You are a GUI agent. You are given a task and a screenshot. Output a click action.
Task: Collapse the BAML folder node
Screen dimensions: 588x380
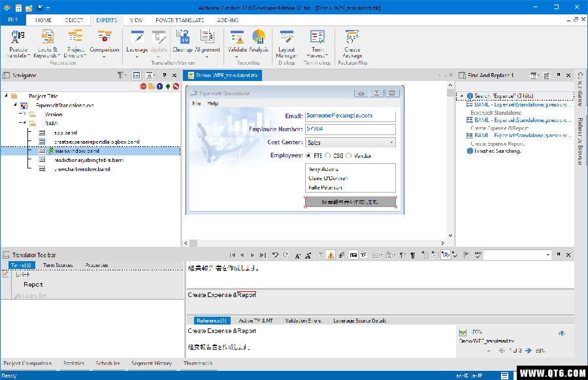[x=24, y=123]
